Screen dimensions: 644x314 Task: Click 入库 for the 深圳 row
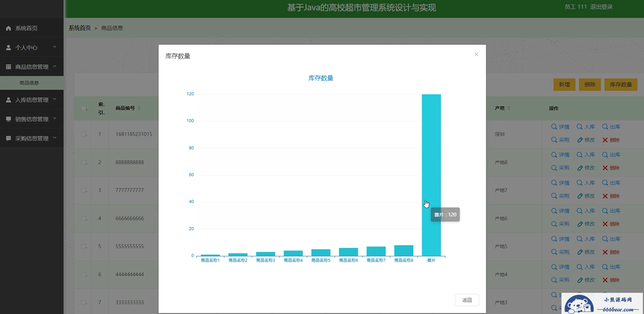586,127
